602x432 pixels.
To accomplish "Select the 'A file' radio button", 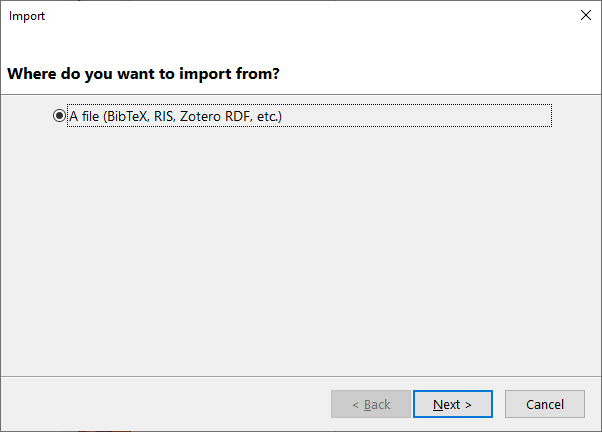I will click(x=59, y=116).
